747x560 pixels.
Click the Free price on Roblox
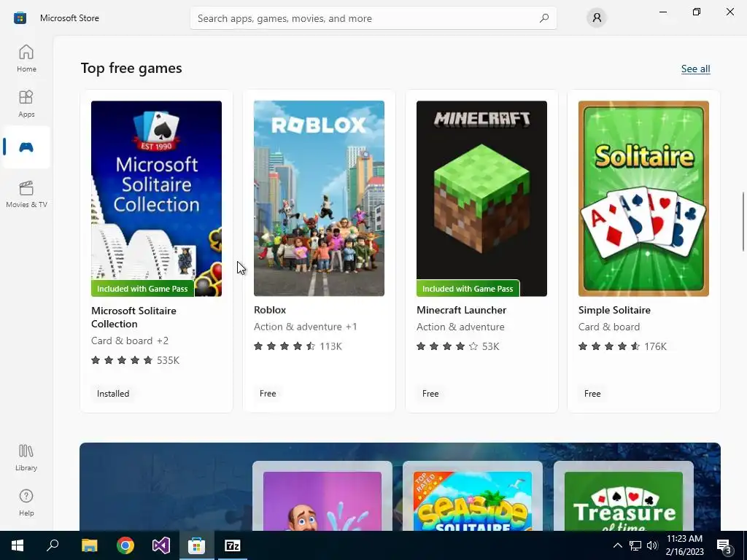point(268,393)
